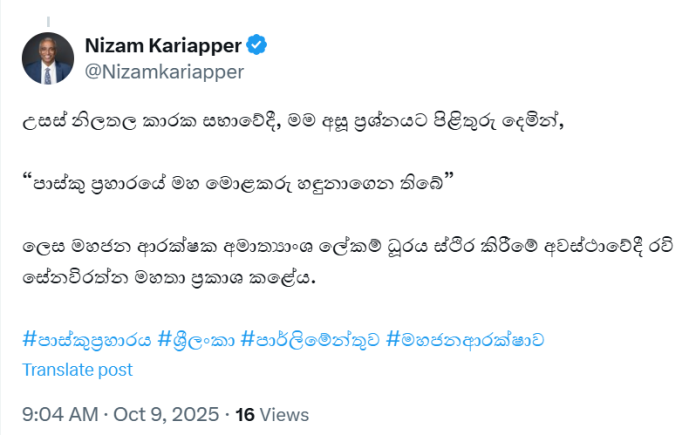Select the Views label
Viewport: 696px width, 435px height.
(x=286, y=414)
